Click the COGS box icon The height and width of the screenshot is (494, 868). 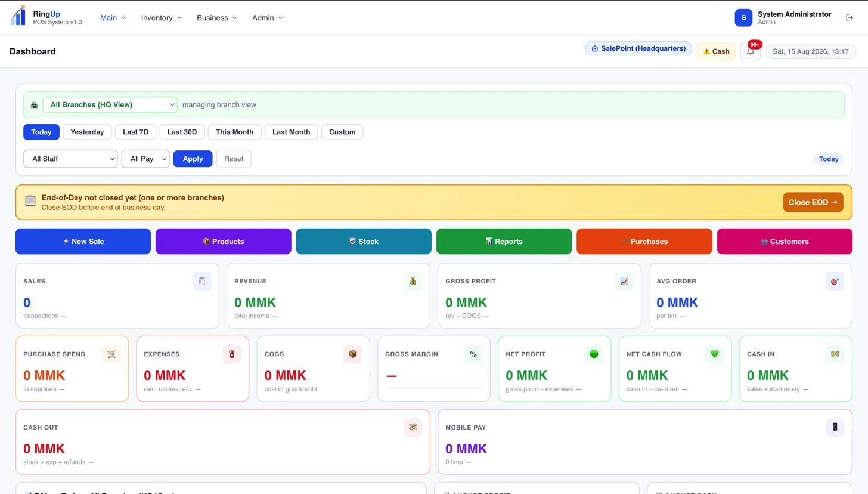(353, 354)
